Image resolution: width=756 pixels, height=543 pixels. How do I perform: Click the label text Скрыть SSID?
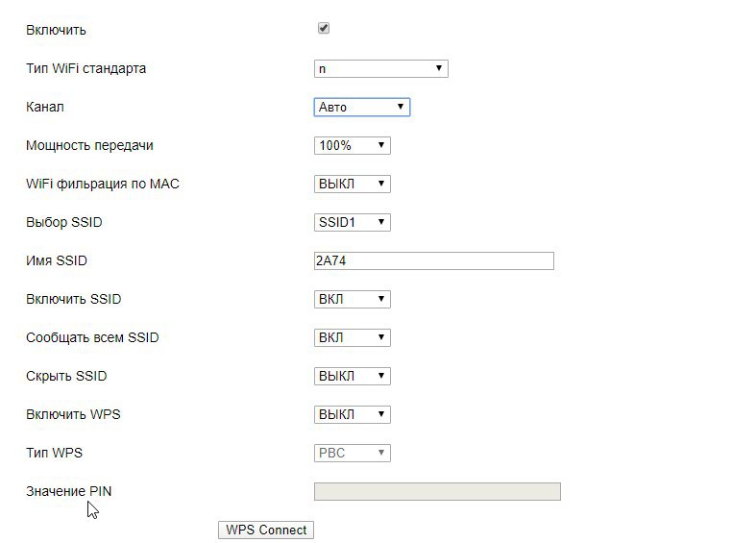pos(66,376)
